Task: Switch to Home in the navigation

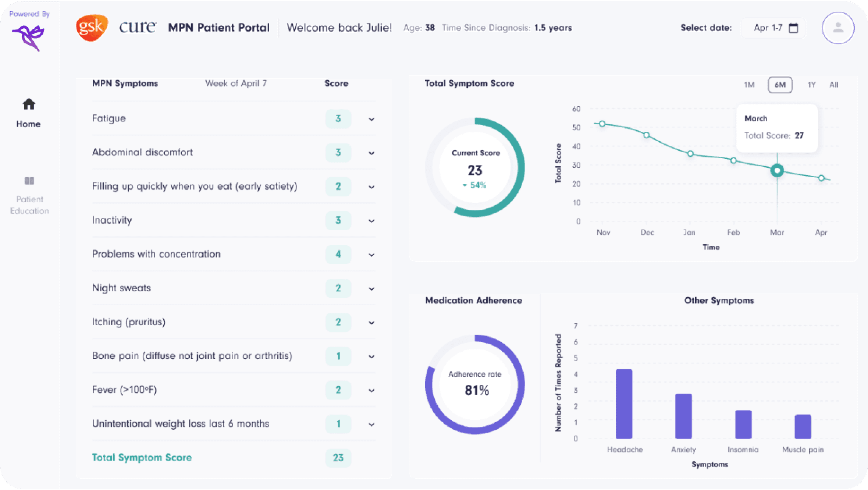Action: 28,124
